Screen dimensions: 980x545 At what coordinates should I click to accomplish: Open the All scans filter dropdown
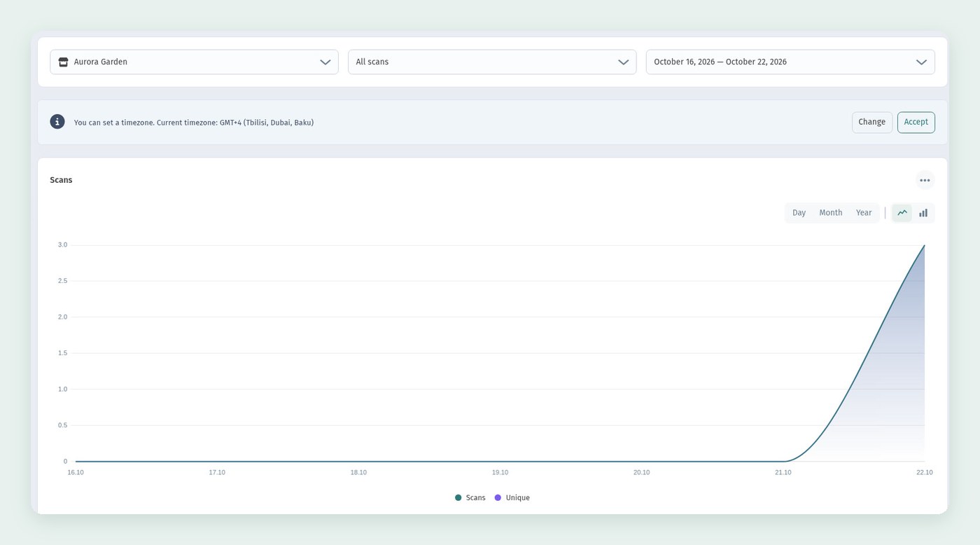point(492,62)
